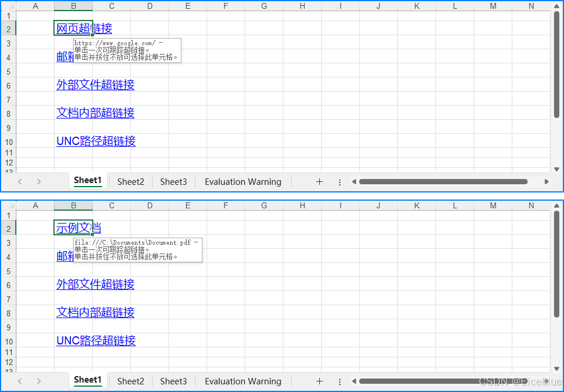Select Sheet1 tab in the lower workbook
Image resolution: width=564 pixels, height=392 pixels.
(x=88, y=380)
